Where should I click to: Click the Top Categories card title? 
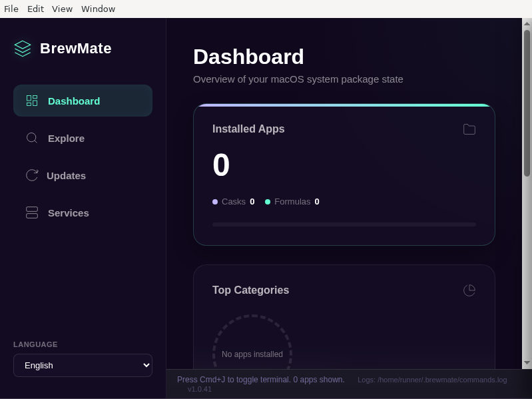coord(251,290)
